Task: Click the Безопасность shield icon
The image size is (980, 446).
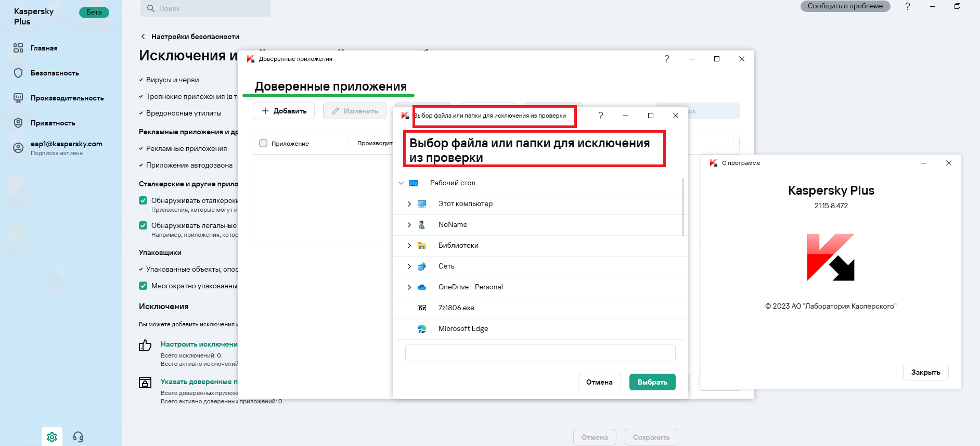Action: point(18,73)
